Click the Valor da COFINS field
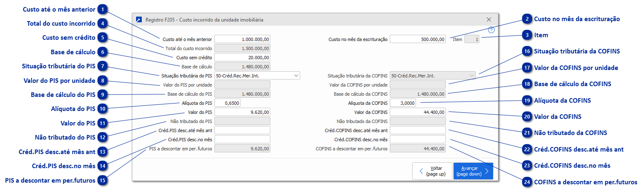644x193 pixels. (x=418, y=112)
